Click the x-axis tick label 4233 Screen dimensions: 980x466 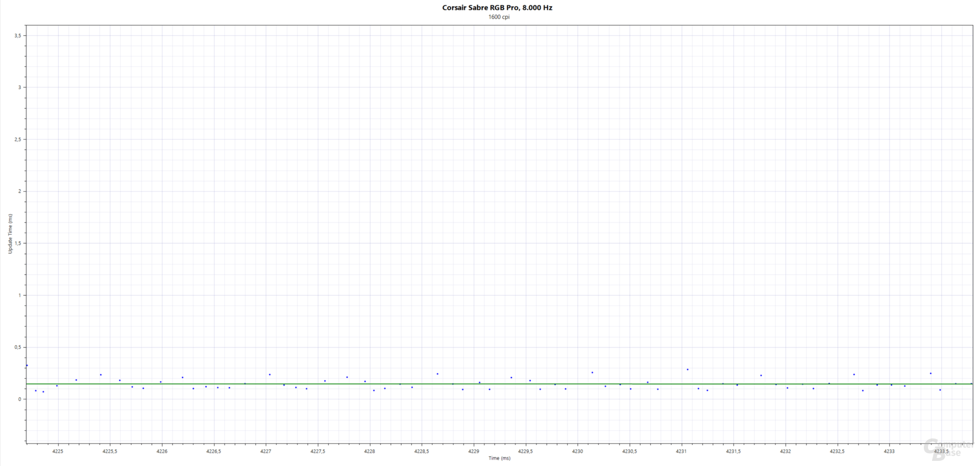click(889, 451)
